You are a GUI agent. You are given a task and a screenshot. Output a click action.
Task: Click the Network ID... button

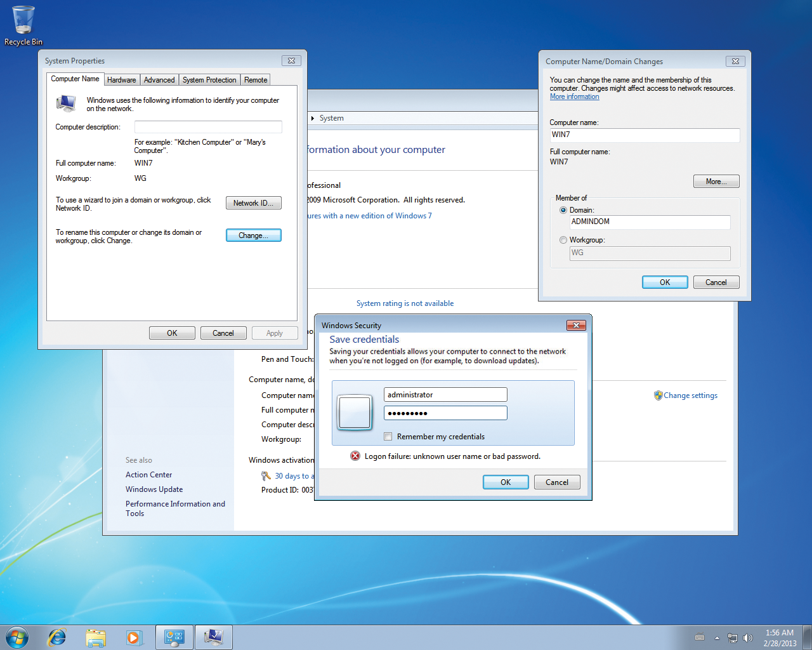(254, 203)
